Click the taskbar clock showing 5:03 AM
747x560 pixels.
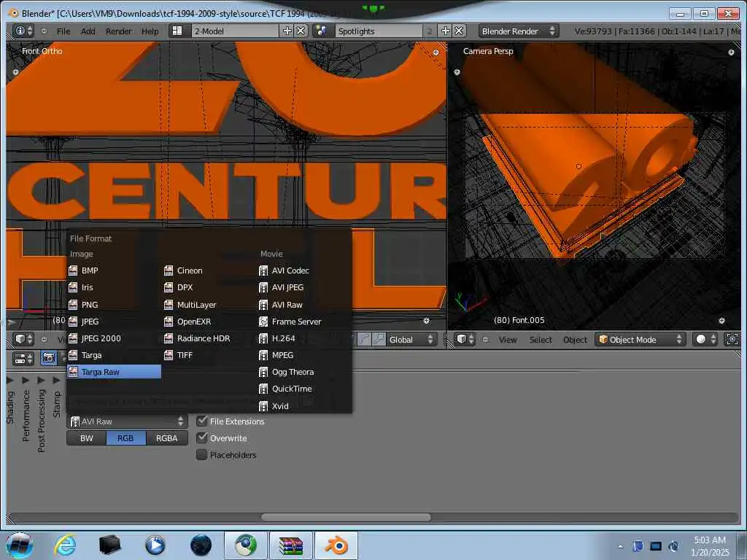tap(709, 540)
